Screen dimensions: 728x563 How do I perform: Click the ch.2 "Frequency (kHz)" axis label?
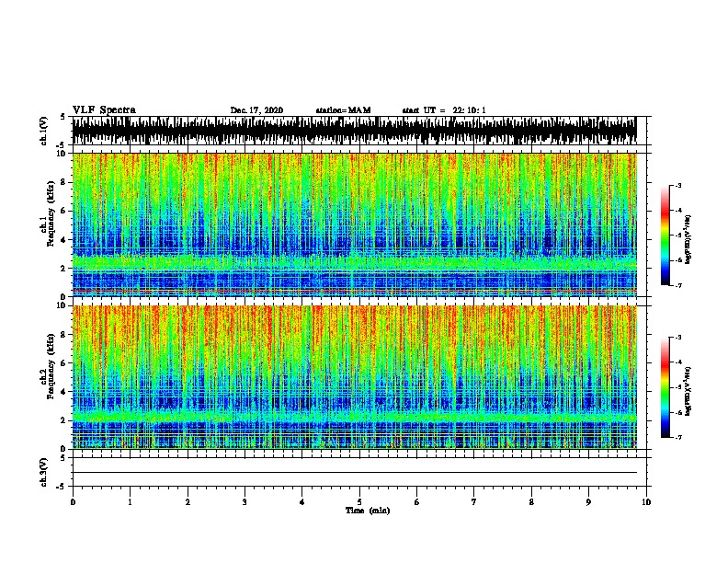point(51,366)
